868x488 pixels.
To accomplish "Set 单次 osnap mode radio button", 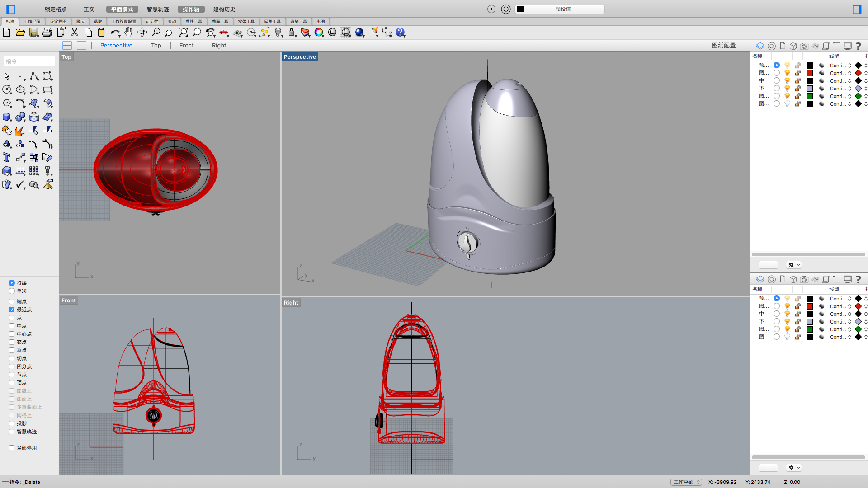I will [x=11, y=291].
